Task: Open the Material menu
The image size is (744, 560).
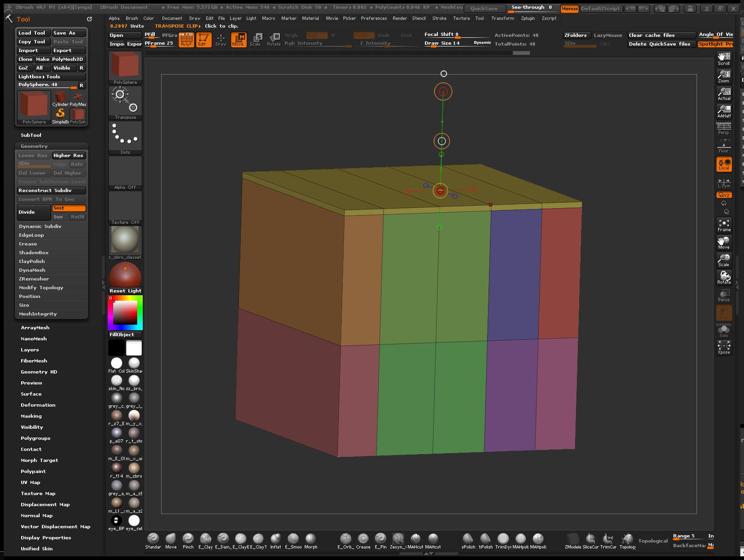Action: pyautogui.click(x=310, y=18)
